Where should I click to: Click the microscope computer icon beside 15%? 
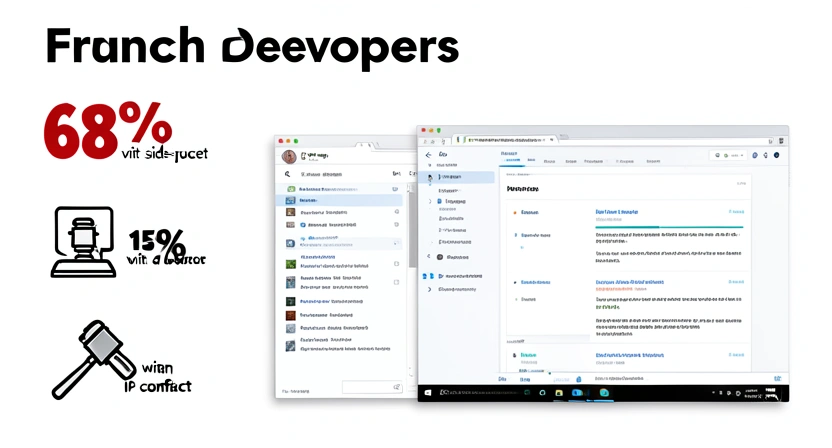point(83,242)
